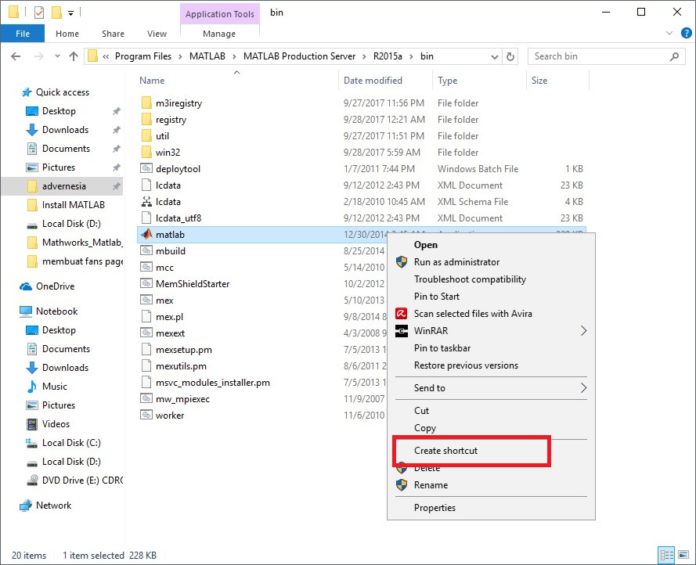The image size is (696, 565).
Task: Click the Quick access star icon
Action: (x=27, y=92)
